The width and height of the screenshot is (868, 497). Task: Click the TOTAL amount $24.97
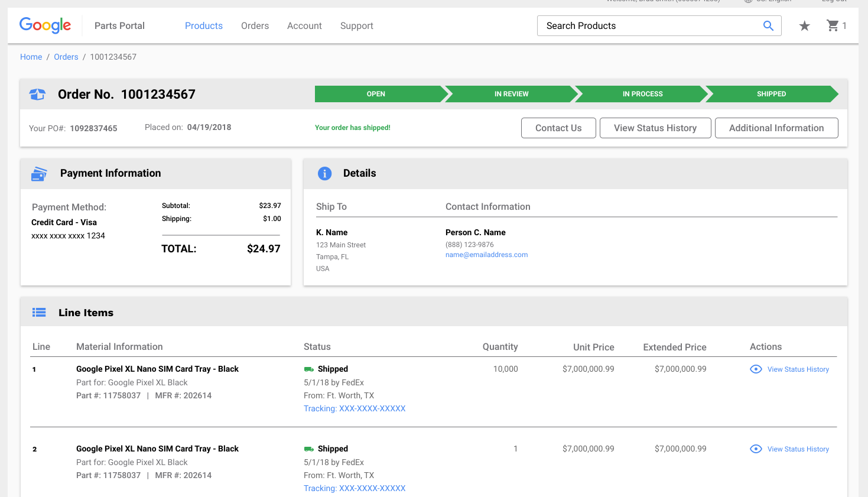point(264,249)
